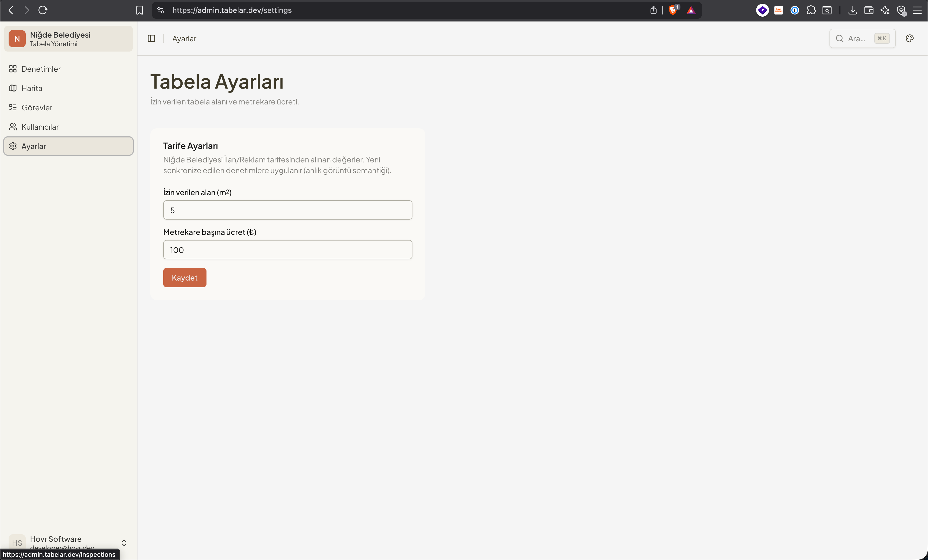Viewport: 928px width, 560px height.
Task: Click the Metrekare başına ücret input
Action: pos(288,250)
